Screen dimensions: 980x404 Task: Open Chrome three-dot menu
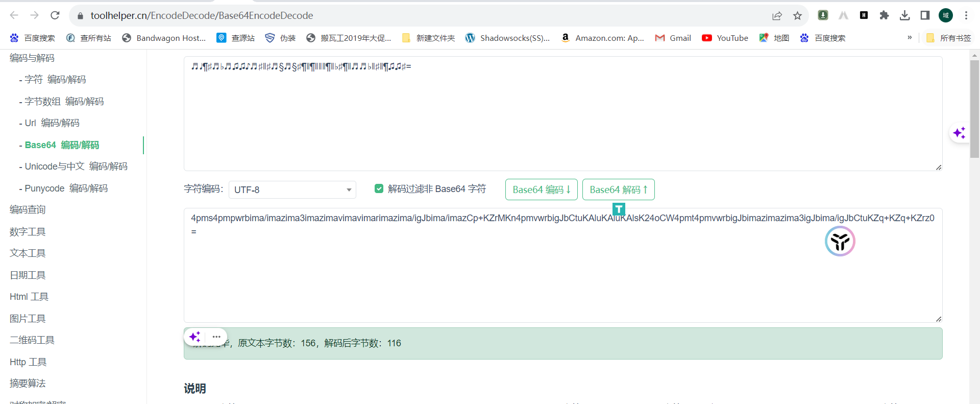click(x=966, y=15)
